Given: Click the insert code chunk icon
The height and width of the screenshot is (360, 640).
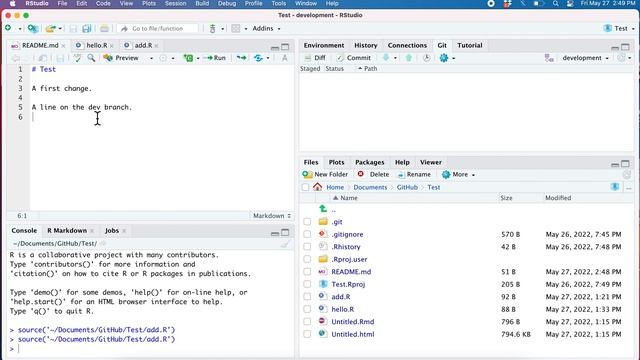Looking at the screenshot, I should [188, 58].
